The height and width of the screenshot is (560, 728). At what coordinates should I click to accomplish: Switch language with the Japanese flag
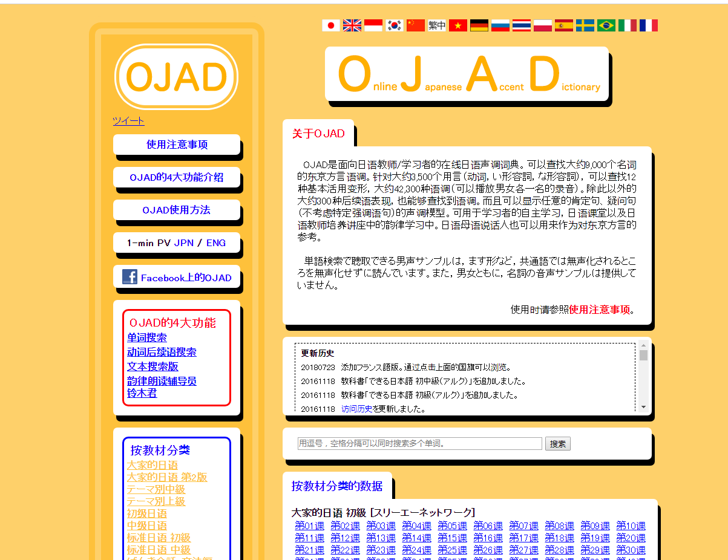point(331,25)
